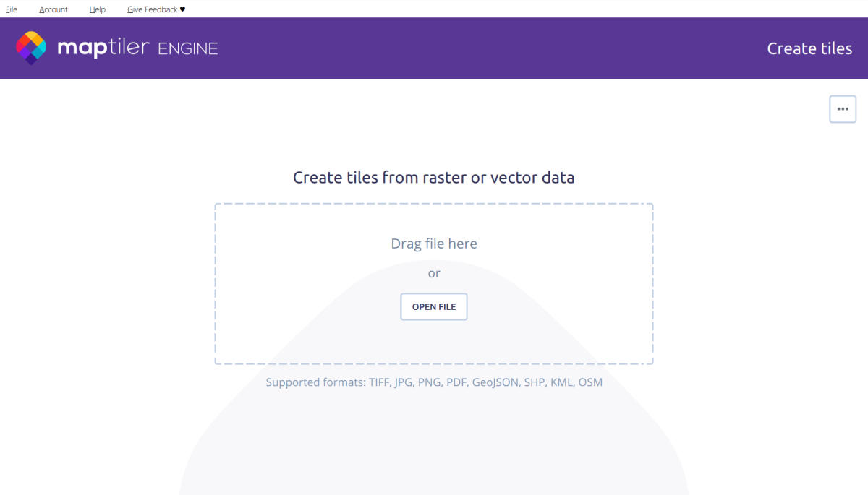Open the Account menu

point(53,9)
